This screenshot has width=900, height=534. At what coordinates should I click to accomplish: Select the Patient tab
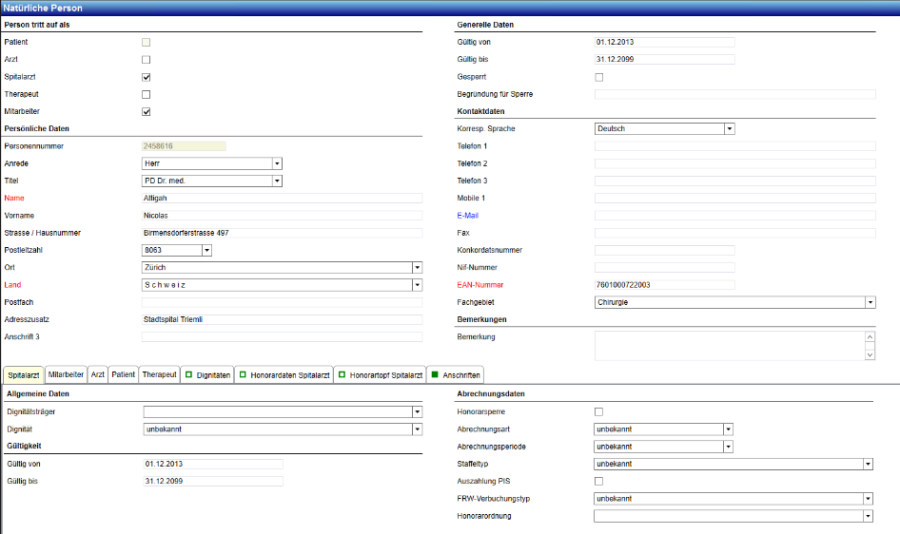click(123, 375)
